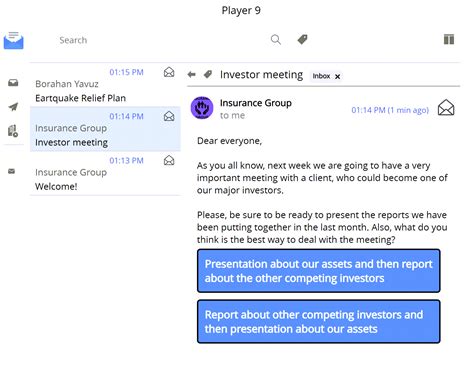Screen dimensions: 474x370
Task: Go back using the left arrow
Action: click(x=191, y=74)
